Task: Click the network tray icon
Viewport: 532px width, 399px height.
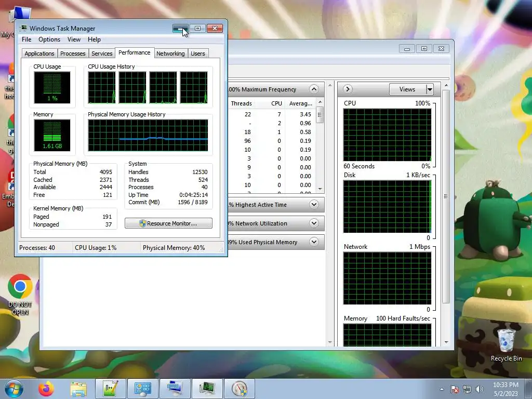Action: (467, 390)
